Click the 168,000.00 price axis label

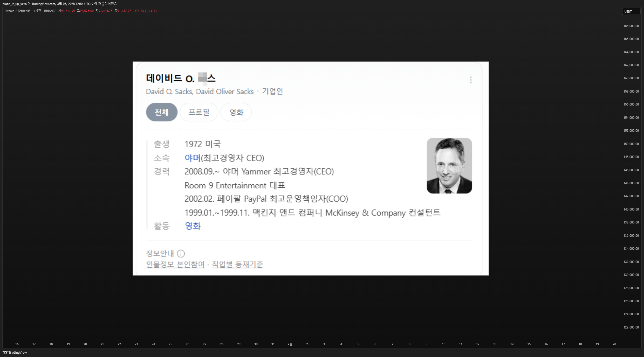pyautogui.click(x=631, y=26)
